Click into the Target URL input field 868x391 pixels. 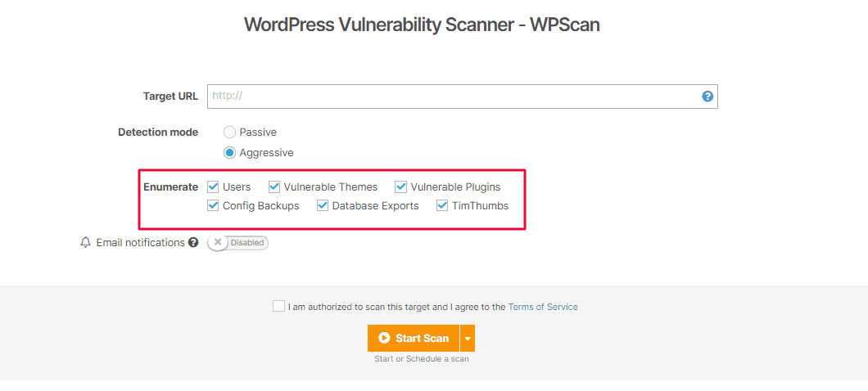tap(450, 97)
